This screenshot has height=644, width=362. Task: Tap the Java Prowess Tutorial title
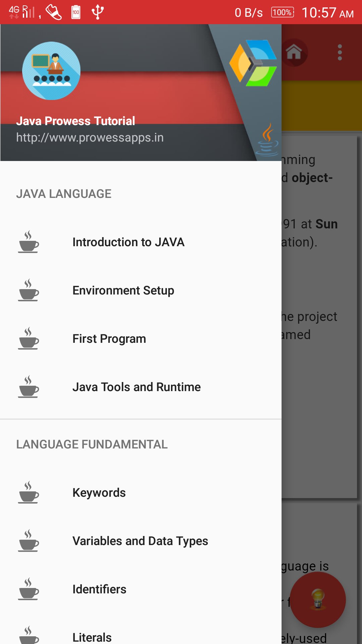75,121
